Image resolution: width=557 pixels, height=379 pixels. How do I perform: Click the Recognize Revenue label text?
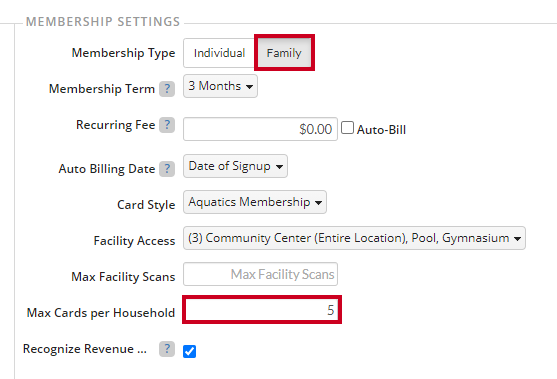tap(85, 349)
